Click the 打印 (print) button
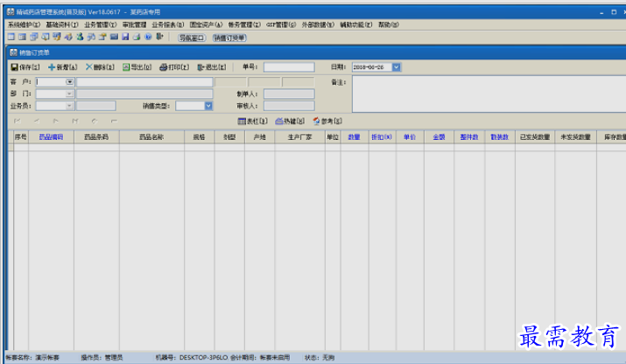626x364 pixels. [x=174, y=67]
